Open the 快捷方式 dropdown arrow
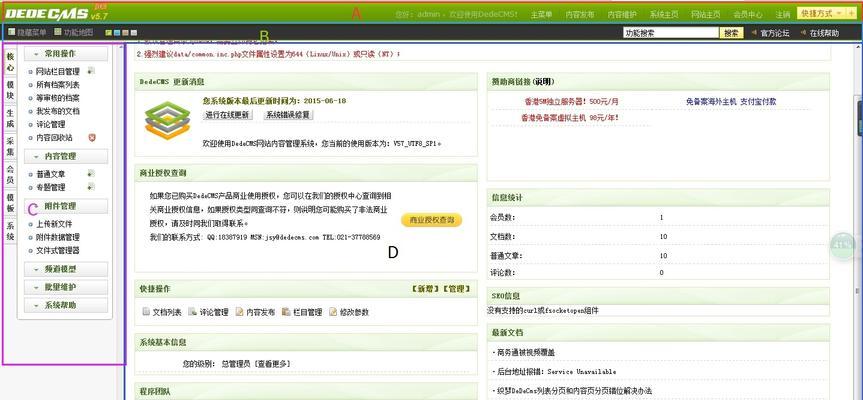 tap(839, 13)
